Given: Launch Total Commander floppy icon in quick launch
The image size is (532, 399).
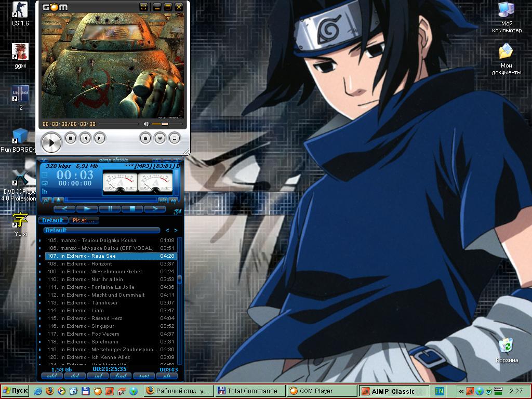Looking at the screenshot, I should click(86, 391).
